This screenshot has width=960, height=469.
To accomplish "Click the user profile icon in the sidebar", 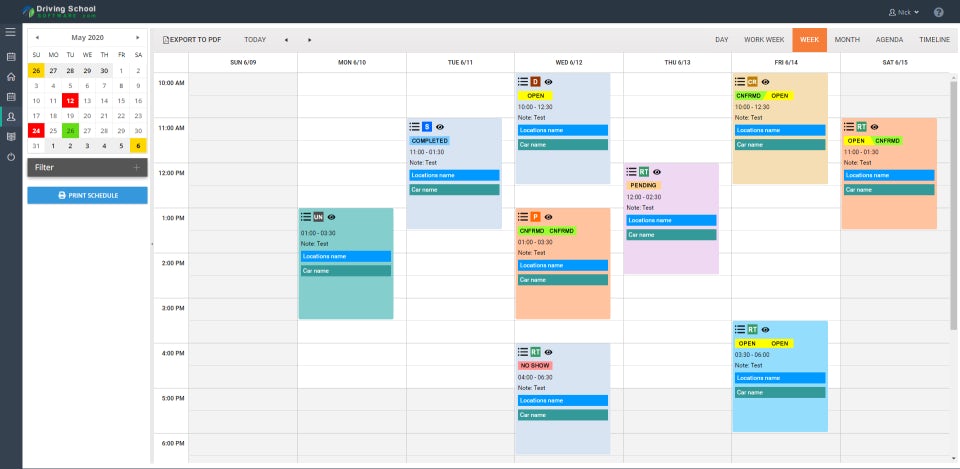I will (11, 117).
